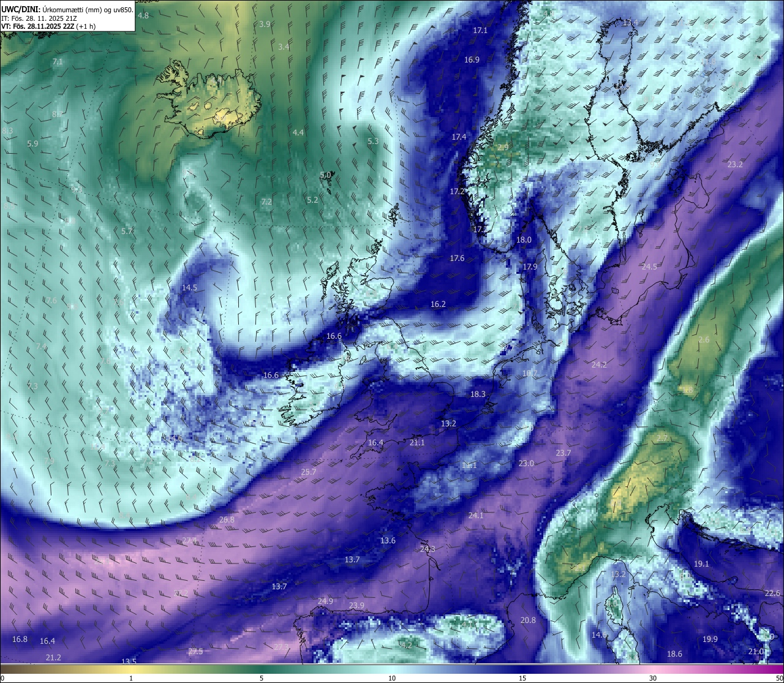Click the 16.2 value label
Image resolution: width=784 pixels, height=683 pixels.
(x=438, y=304)
